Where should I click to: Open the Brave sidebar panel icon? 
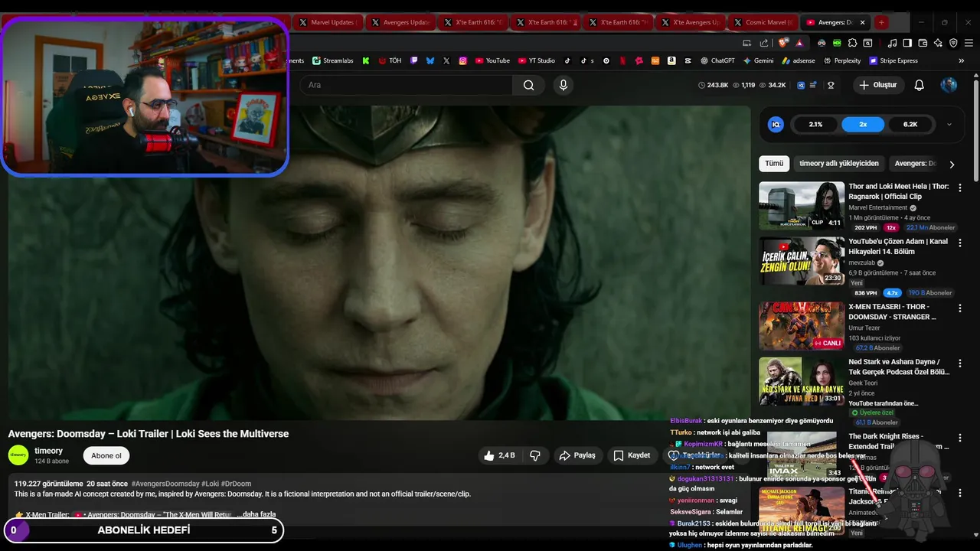907,43
